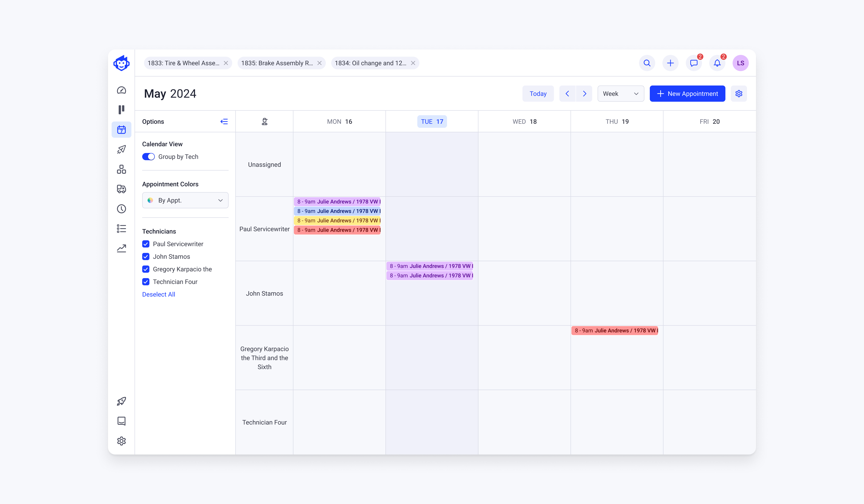
Task: Uncheck Paul Servicewriter technician
Action: [x=146, y=244]
